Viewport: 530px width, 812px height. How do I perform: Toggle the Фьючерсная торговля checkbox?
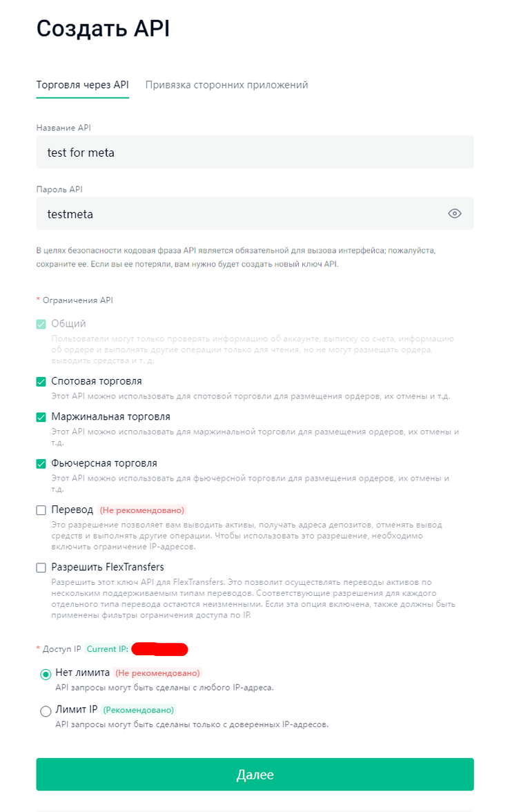[41, 463]
